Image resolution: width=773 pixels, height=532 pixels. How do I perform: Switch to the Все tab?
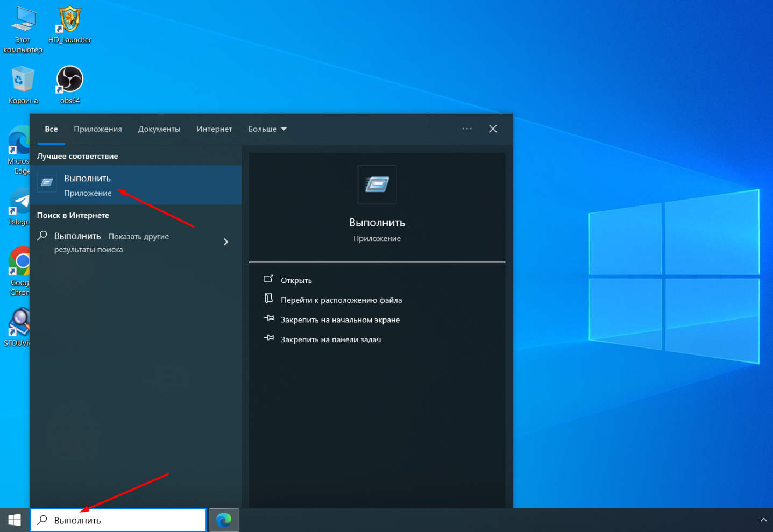point(51,129)
